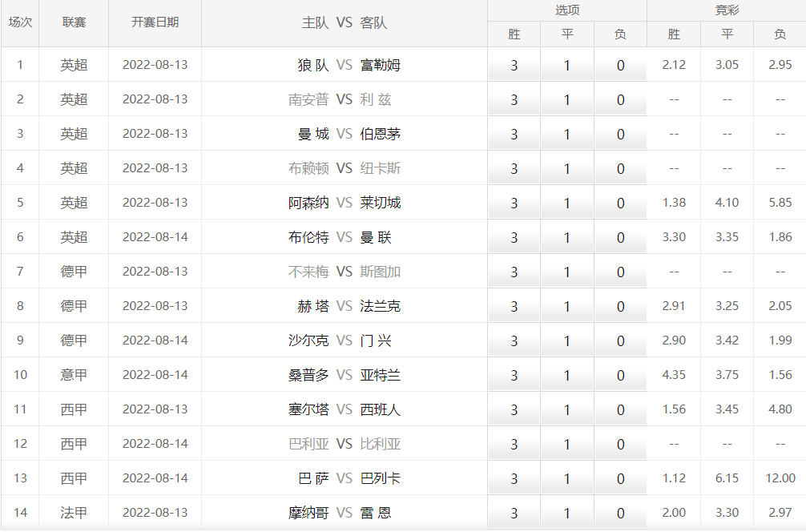The image size is (806, 532).
Task: Select win (3) for 不来梅 VS 斯图加
Action: (514, 272)
